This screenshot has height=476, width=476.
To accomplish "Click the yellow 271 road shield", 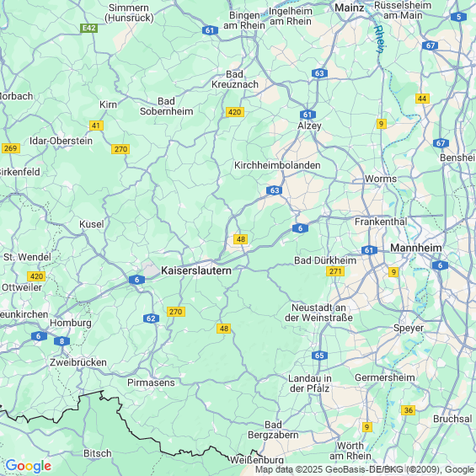I will coord(335,271).
